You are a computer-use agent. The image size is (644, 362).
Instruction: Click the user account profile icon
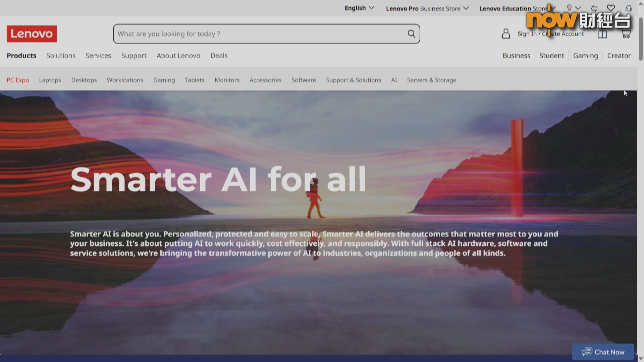[x=506, y=34]
